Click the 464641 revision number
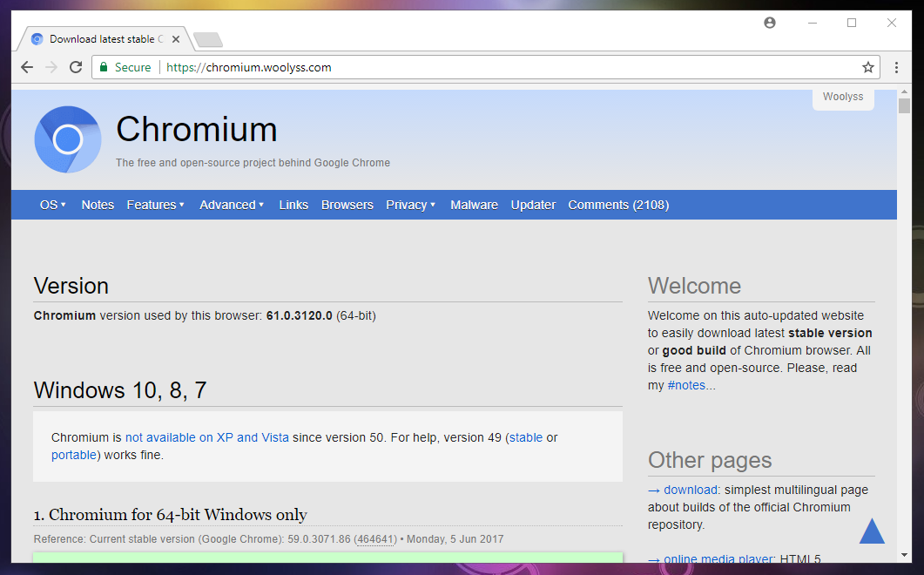Image resolution: width=924 pixels, height=575 pixels. 375,539
